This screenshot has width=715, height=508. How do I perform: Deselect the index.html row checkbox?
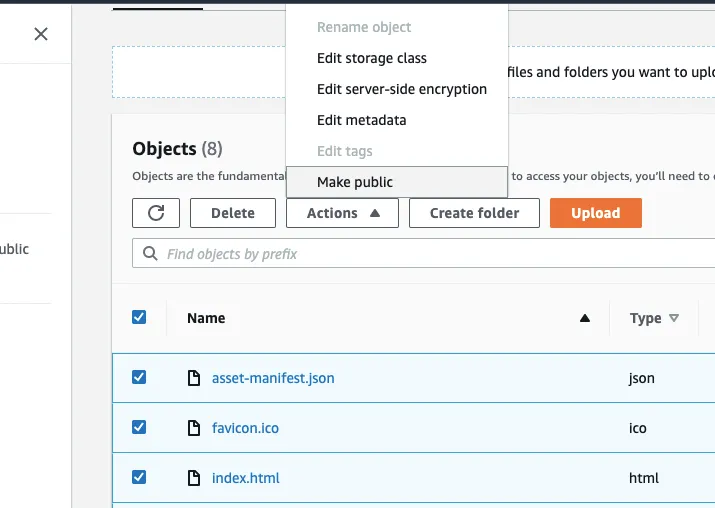point(139,477)
